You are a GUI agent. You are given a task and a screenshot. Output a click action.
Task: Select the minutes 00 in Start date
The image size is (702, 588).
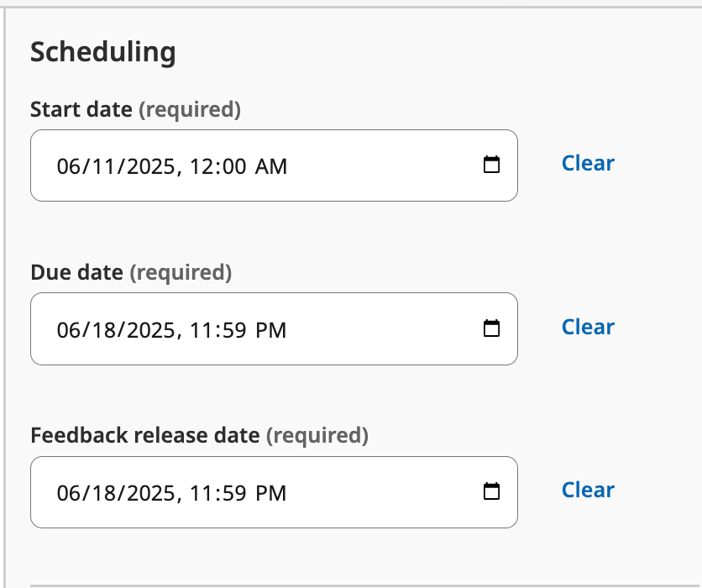point(234,166)
